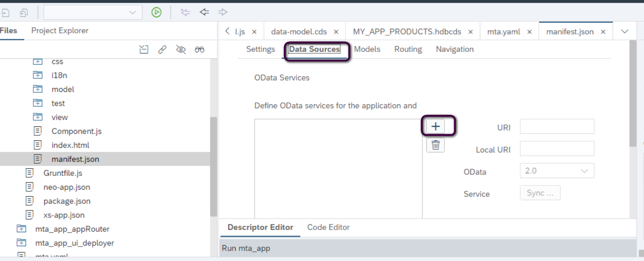644x261 pixels.
Task: Open xs-app.json file
Action: click(64, 215)
